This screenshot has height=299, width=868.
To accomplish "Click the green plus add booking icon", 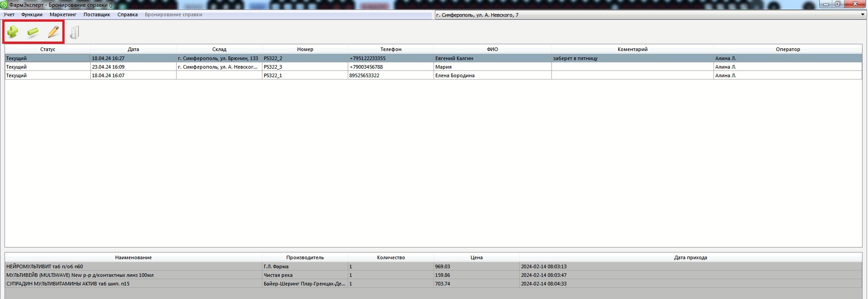I will coord(13,32).
